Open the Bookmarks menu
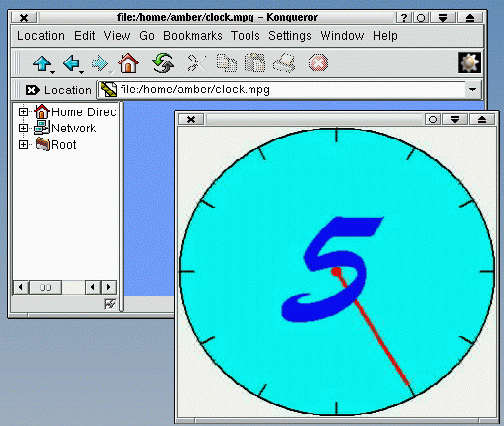504x426 pixels. [x=193, y=36]
